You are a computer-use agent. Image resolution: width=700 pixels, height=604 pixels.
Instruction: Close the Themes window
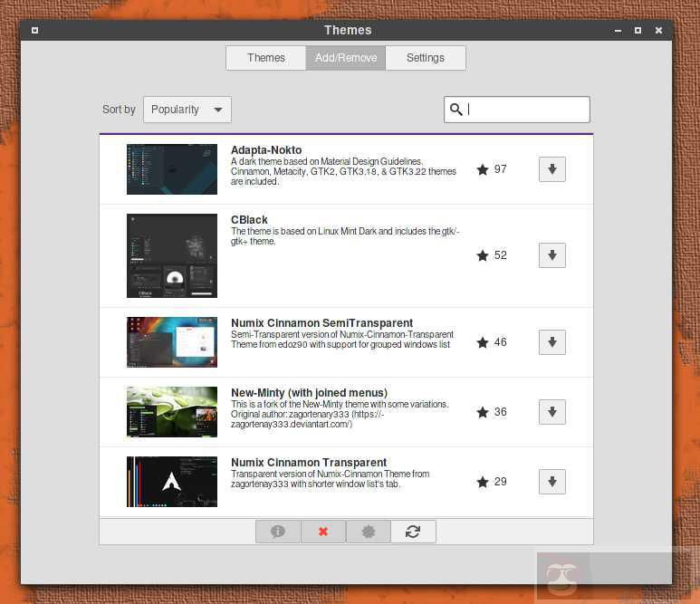tap(658, 31)
